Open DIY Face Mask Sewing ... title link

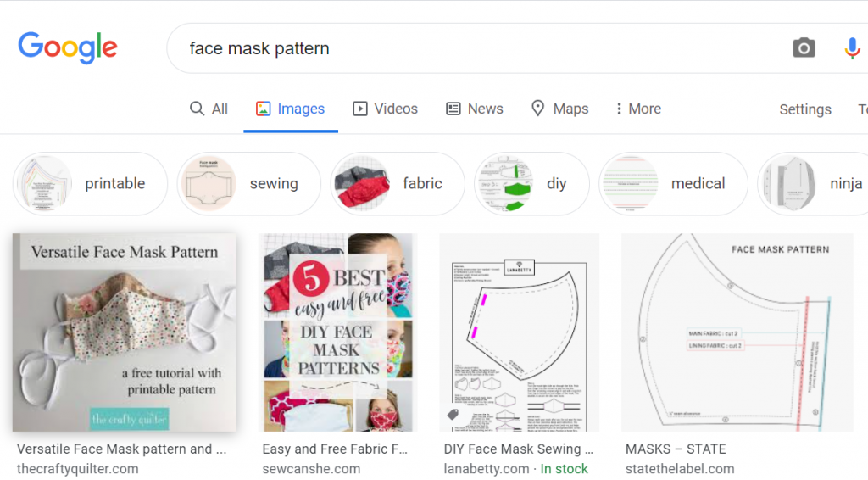pos(518,449)
